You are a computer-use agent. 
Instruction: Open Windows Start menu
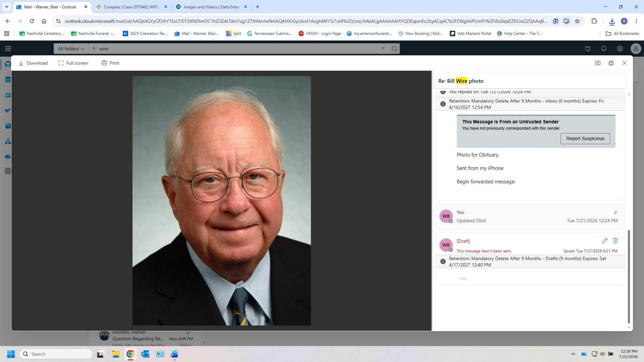point(11,354)
